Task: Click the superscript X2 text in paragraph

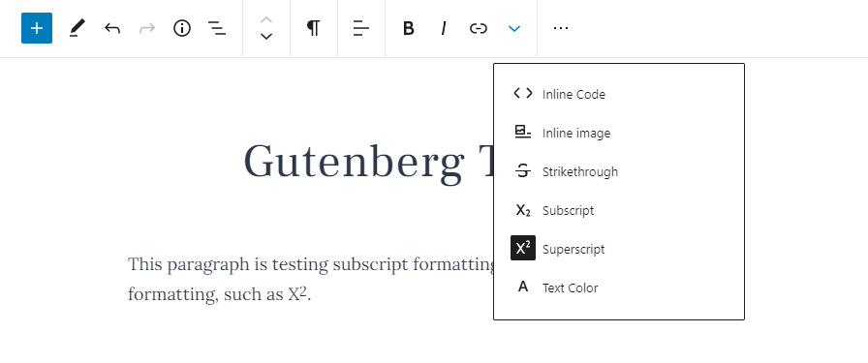Action: click(297, 293)
